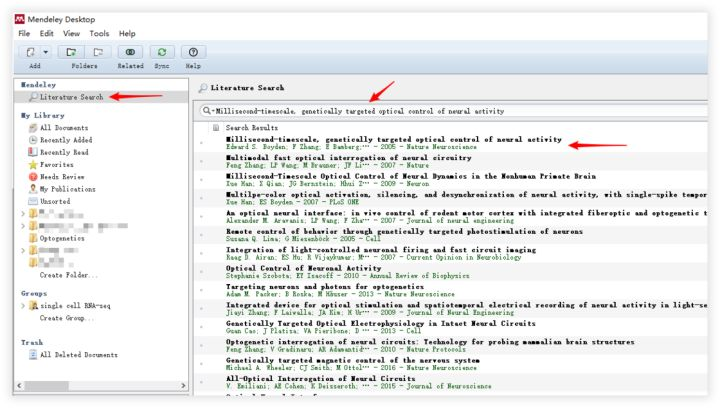Show Favorites documents
The image size is (720, 408).
(56, 164)
